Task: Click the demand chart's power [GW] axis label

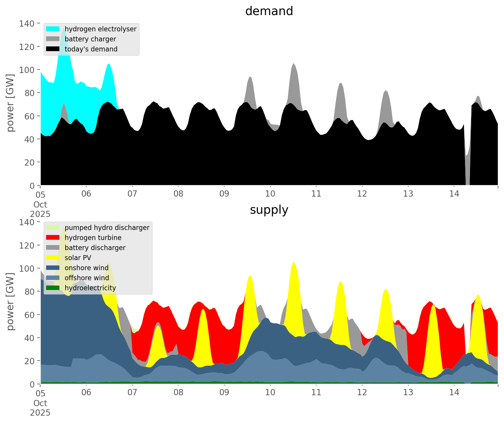Action: 10,103
